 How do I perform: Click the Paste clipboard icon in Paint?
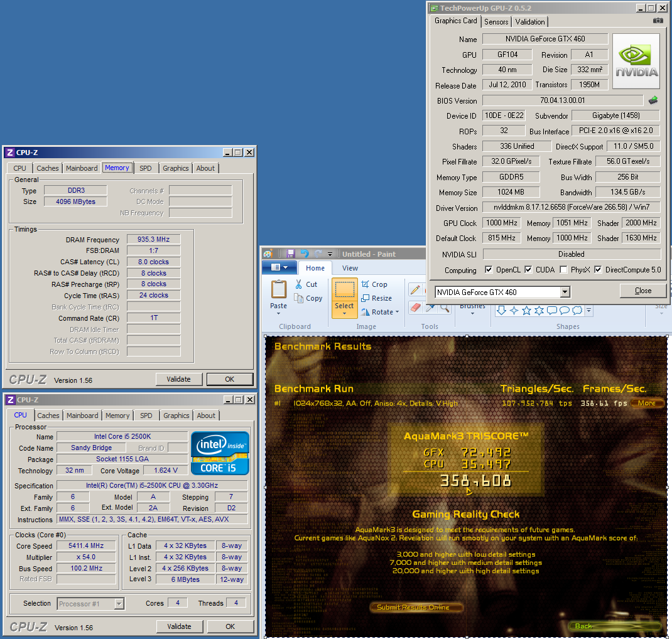click(279, 289)
